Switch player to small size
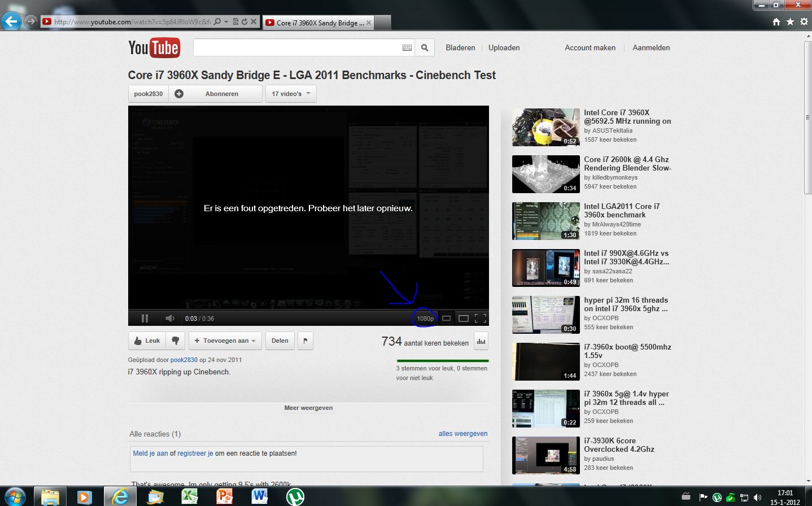This screenshot has height=506, width=812. tap(446, 319)
